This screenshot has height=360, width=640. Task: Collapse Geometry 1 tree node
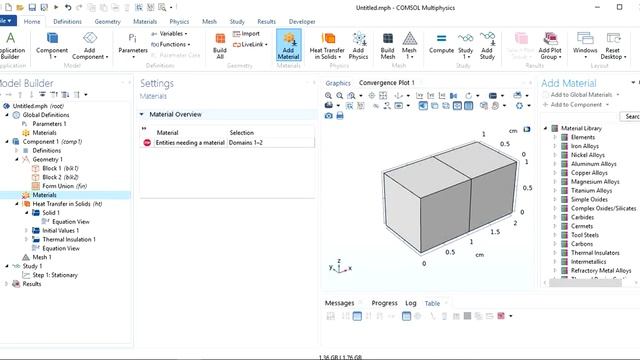(x=17, y=159)
